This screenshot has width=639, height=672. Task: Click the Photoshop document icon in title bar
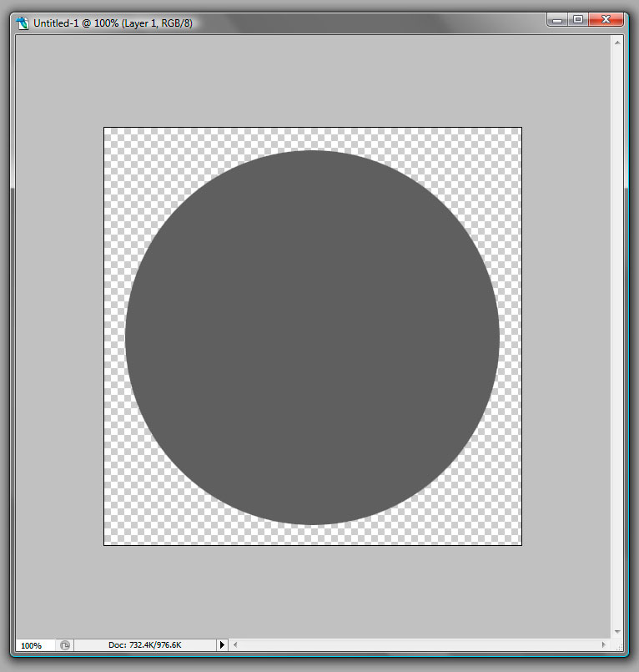23,23
